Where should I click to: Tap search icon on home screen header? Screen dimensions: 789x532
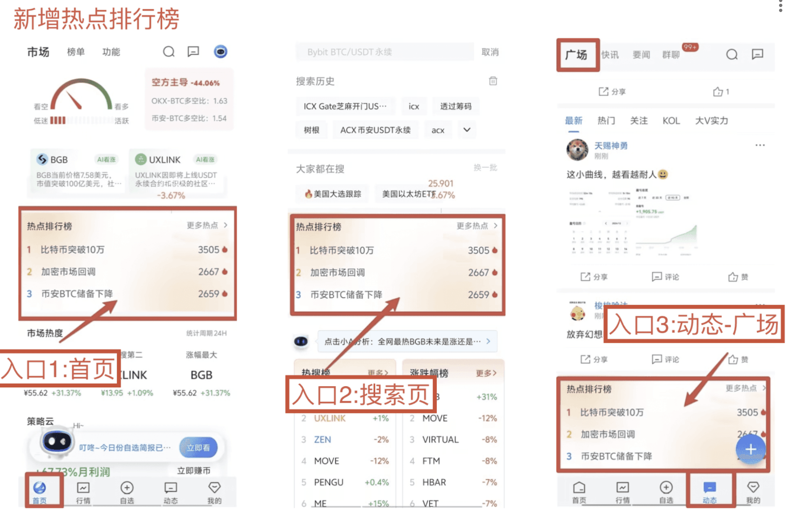pyautogui.click(x=169, y=52)
